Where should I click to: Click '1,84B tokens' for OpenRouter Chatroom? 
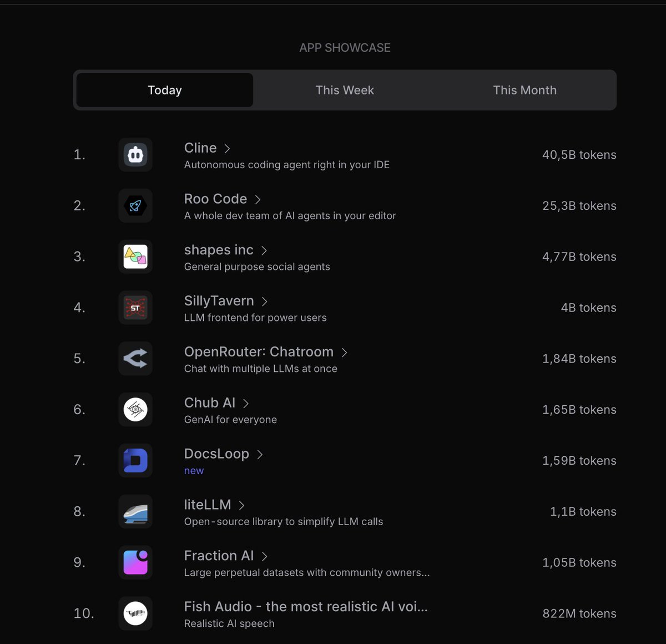click(x=579, y=359)
